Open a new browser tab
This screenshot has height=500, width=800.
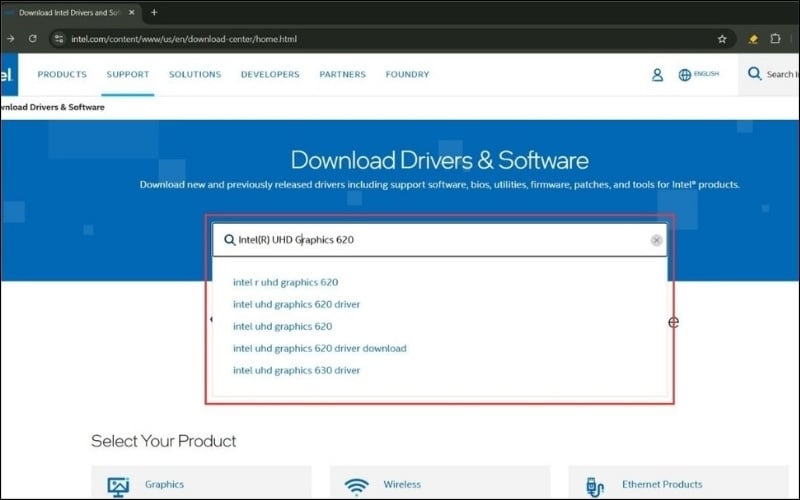[x=153, y=12]
